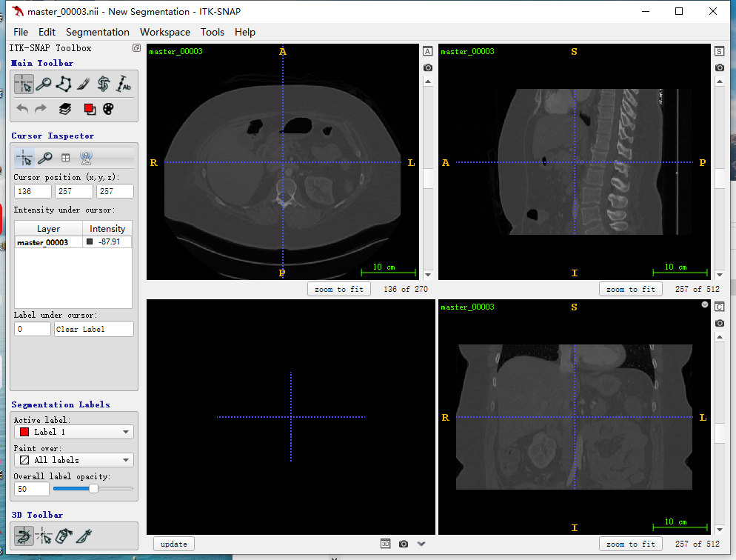Viewport: 736px width, 560px height.
Task: Expand the axial view with A button
Action: (x=428, y=51)
